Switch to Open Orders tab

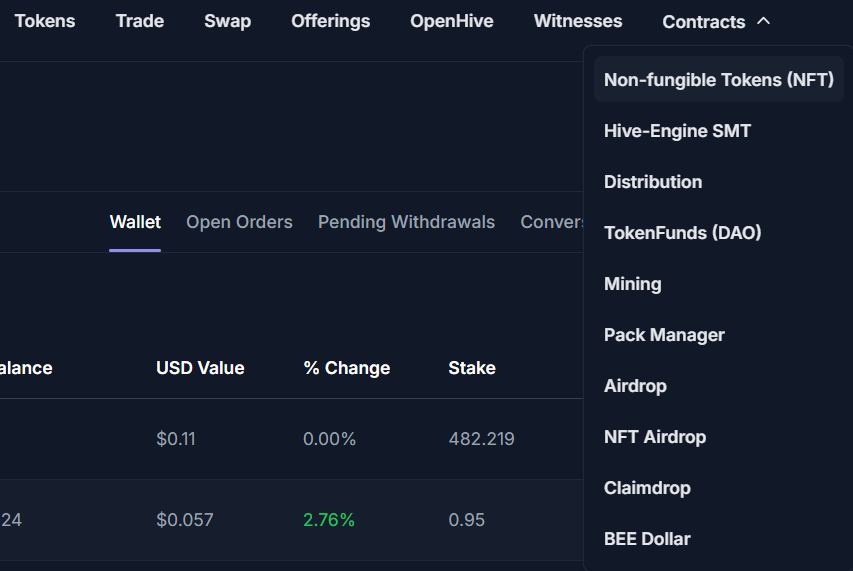point(239,222)
